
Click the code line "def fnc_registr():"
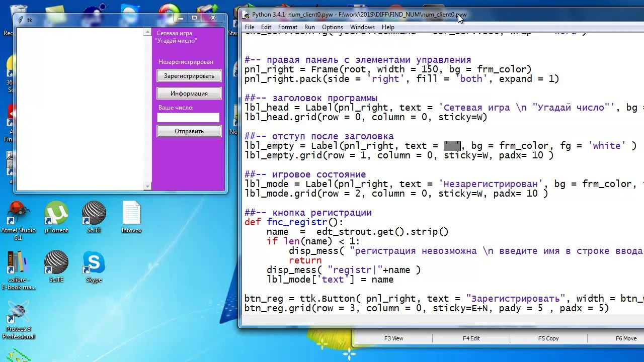pyautogui.click(x=294, y=222)
